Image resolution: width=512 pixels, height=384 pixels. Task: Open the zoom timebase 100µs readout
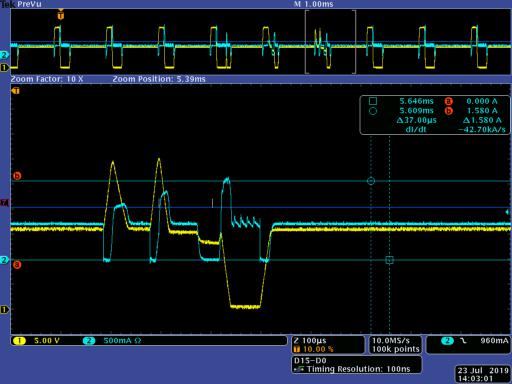(328, 345)
